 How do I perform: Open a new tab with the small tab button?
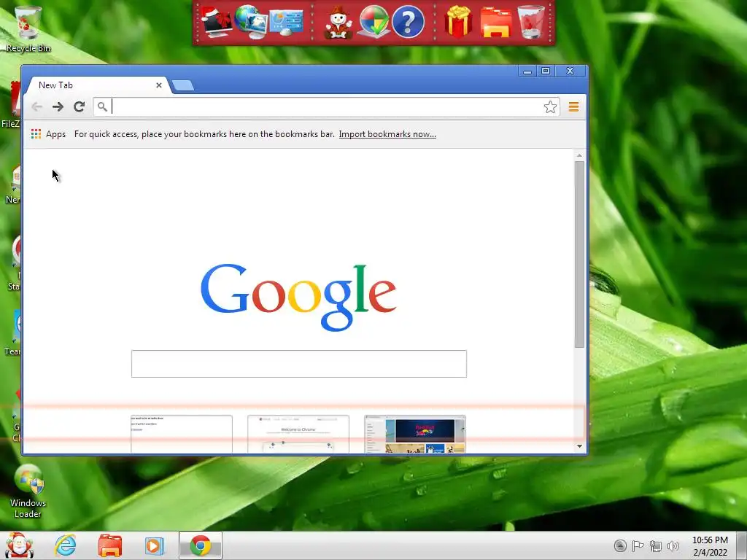(183, 85)
